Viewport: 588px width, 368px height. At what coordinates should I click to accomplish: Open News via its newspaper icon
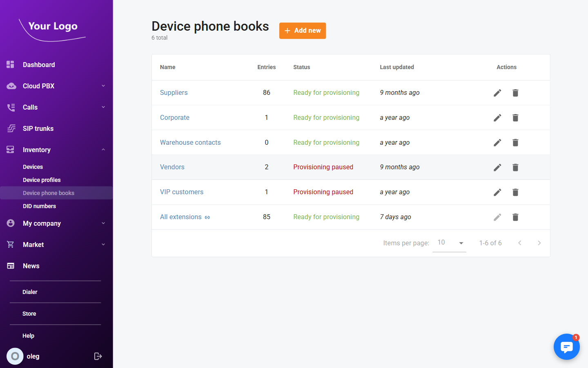(x=10, y=266)
